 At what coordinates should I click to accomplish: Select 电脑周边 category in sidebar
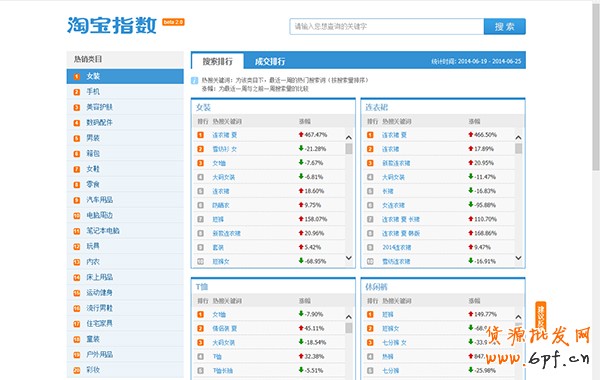tap(125, 215)
